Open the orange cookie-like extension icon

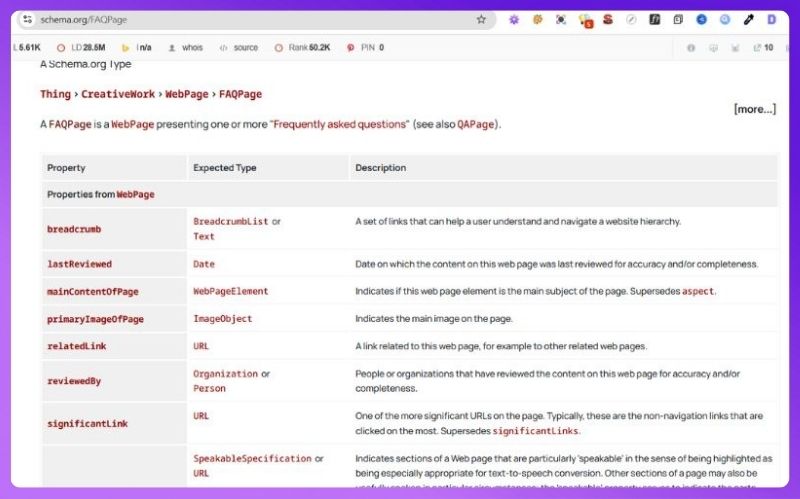(537, 19)
